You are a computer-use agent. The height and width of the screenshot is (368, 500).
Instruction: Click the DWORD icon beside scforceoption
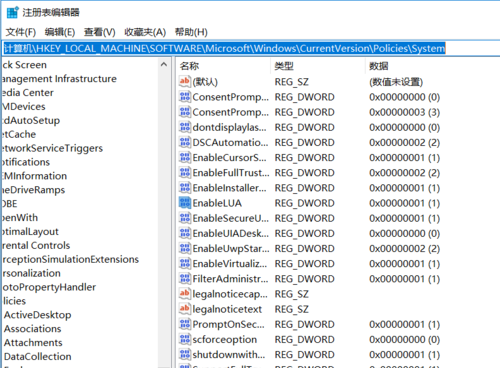coord(185,339)
